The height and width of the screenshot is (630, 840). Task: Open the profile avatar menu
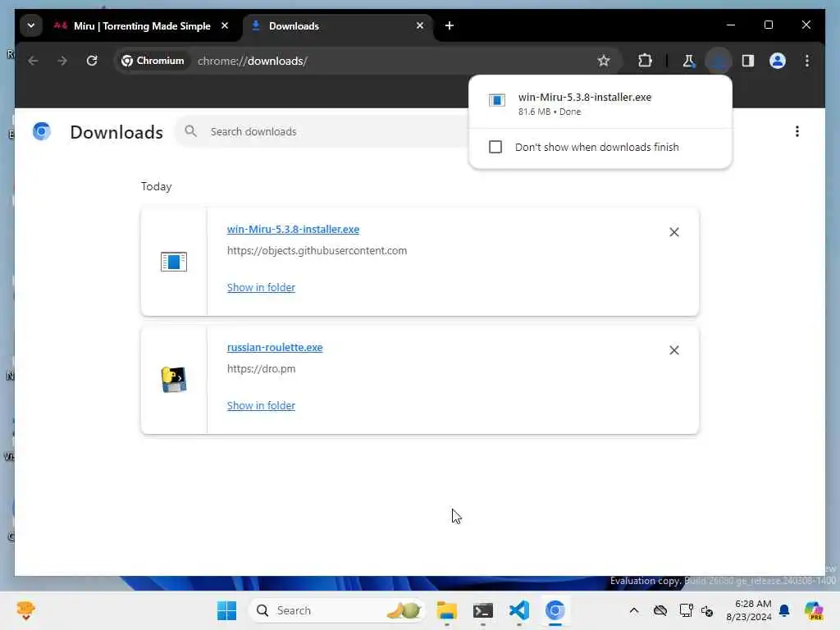click(x=778, y=61)
